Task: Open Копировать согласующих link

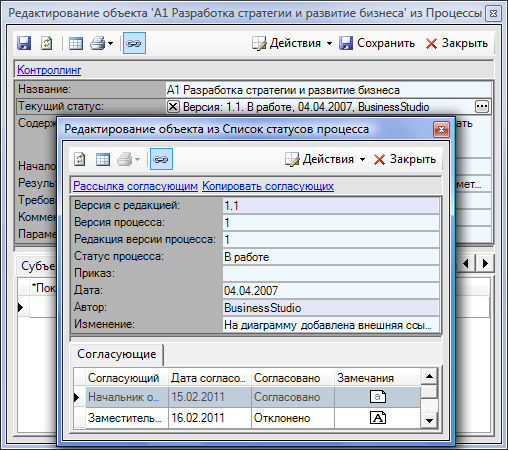Action: tap(268, 186)
